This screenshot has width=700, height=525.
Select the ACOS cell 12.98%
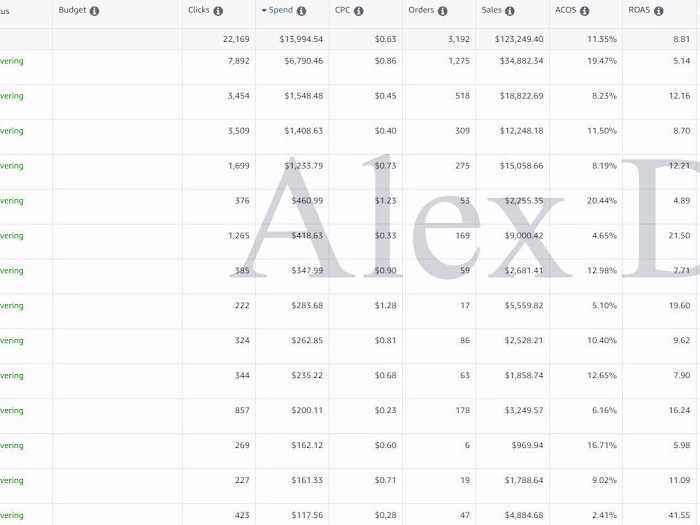pyautogui.click(x=602, y=271)
